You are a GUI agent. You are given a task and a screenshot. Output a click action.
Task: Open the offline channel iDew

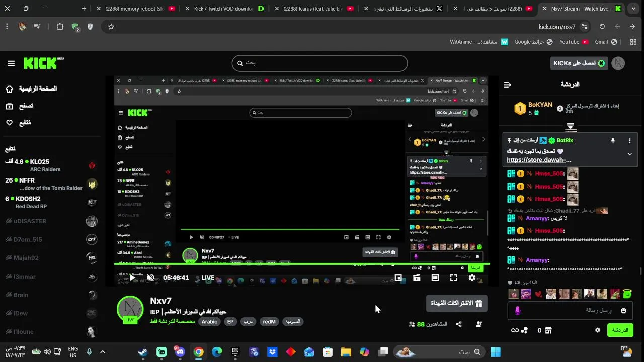click(50, 313)
